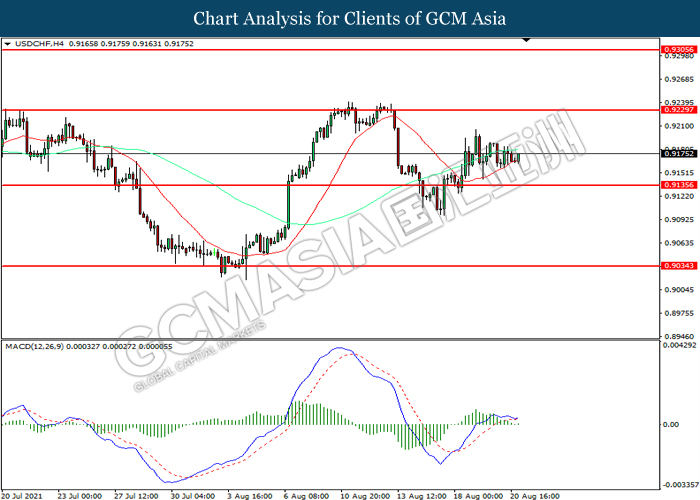Click the 0.92685 price axis value
Viewport: 700px width, 500px height.
click(x=679, y=79)
